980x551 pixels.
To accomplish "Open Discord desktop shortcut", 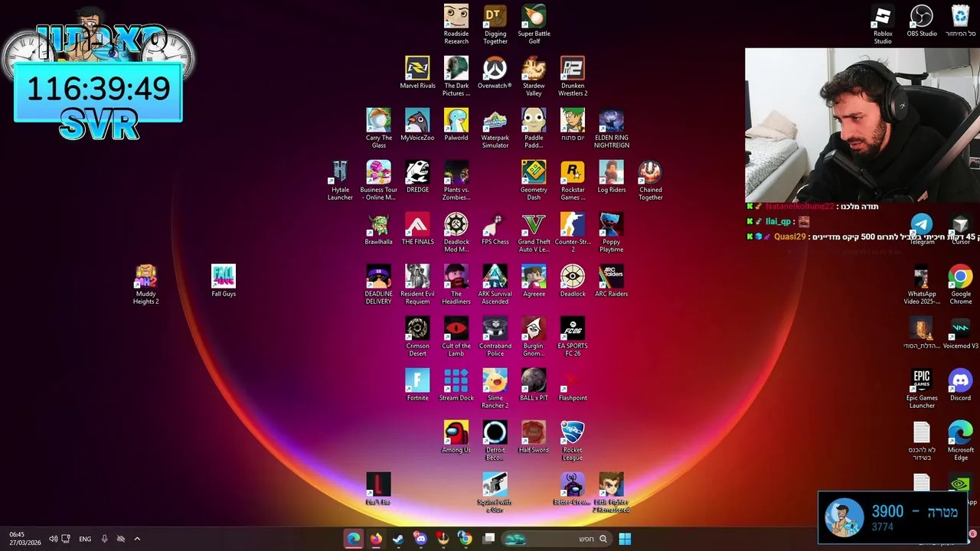I will click(961, 385).
